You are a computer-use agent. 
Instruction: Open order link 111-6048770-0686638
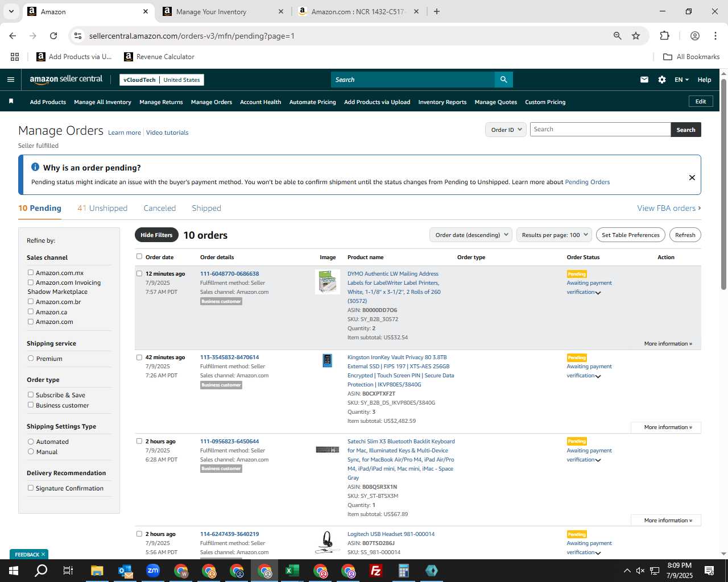coord(229,273)
